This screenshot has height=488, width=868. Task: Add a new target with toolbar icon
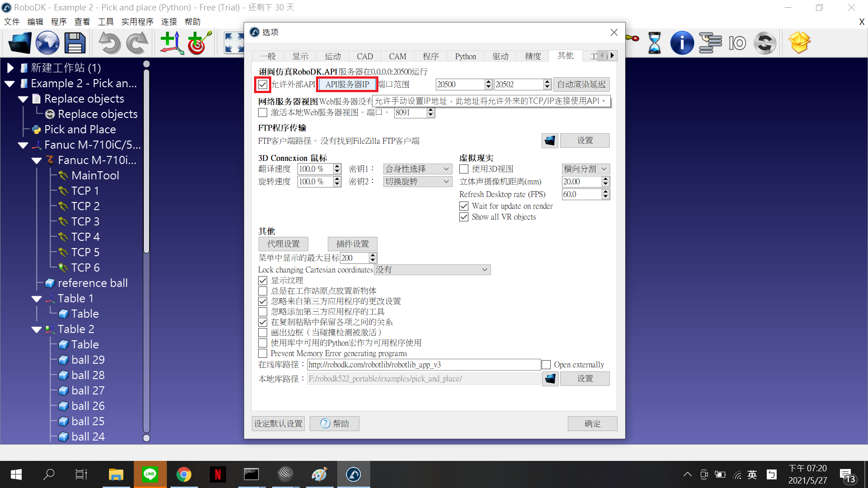(199, 43)
